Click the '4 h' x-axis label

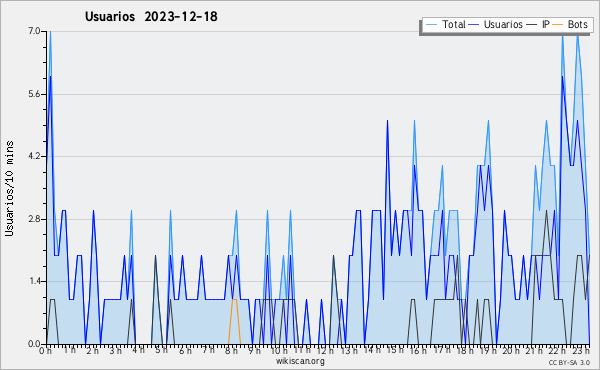(x=139, y=350)
